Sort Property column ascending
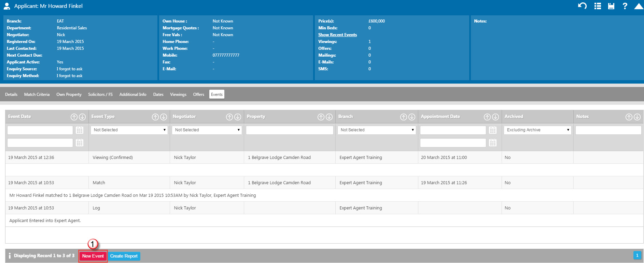Screen dimensions: 644x263 tap(321, 117)
